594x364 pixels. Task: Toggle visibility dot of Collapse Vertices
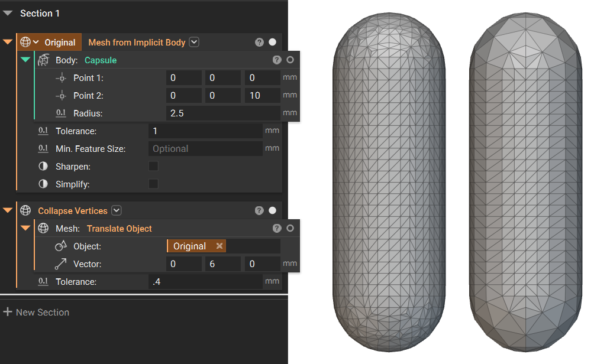(x=272, y=210)
